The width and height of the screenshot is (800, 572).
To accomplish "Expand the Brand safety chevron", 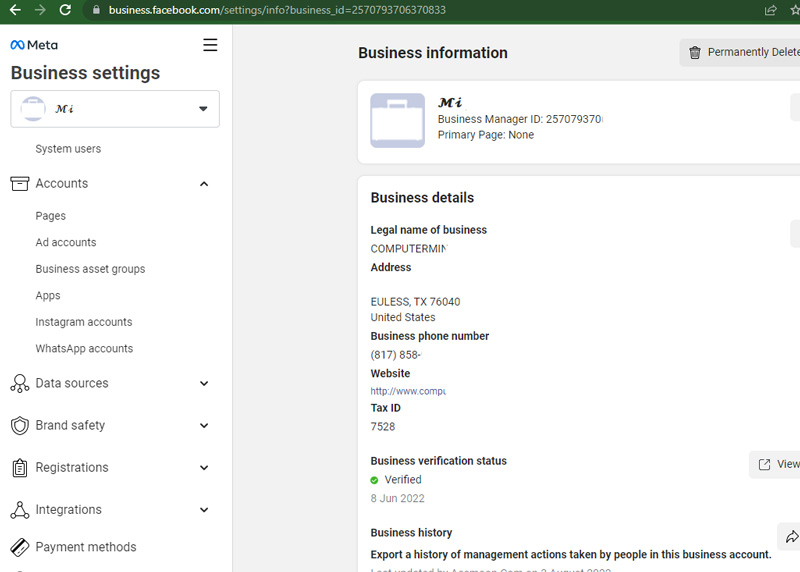I will pyautogui.click(x=204, y=426).
